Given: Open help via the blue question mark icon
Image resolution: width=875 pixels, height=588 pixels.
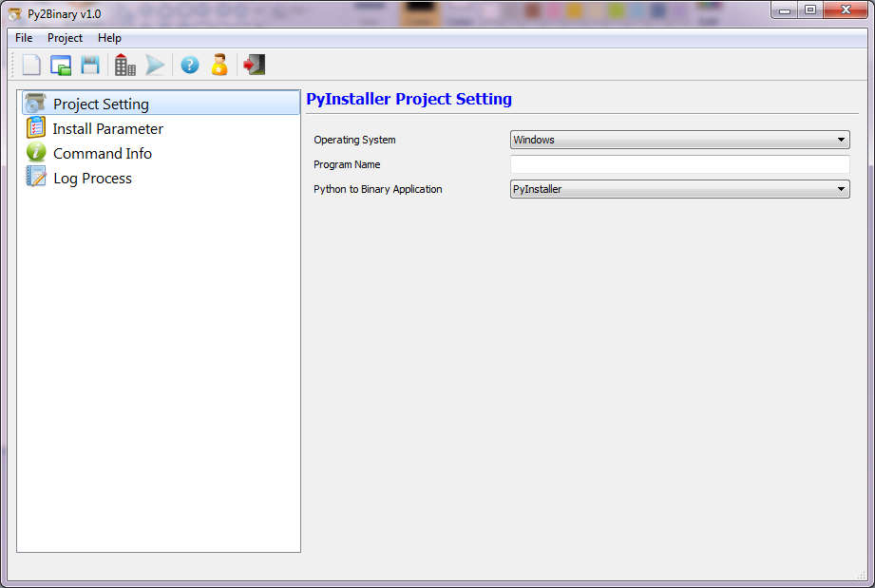Looking at the screenshot, I should click(x=190, y=65).
